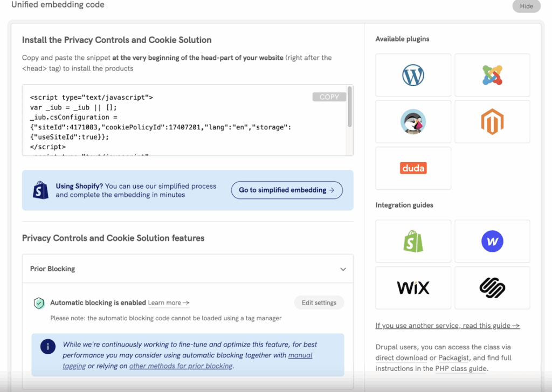The height and width of the screenshot is (392, 552).
Task: Collapse the Prior Blocking section chevron
Action: (x=343, y=269)
